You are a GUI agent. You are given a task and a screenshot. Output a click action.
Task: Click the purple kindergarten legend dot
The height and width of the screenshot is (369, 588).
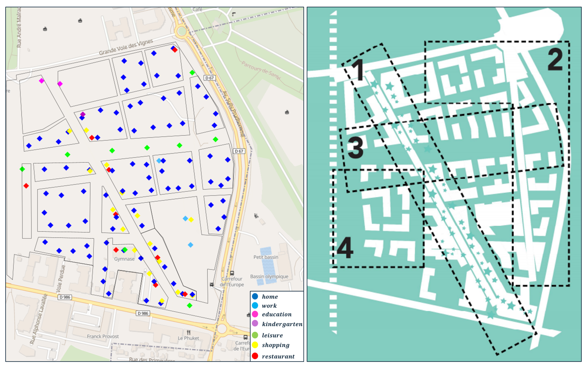point(255,323)
